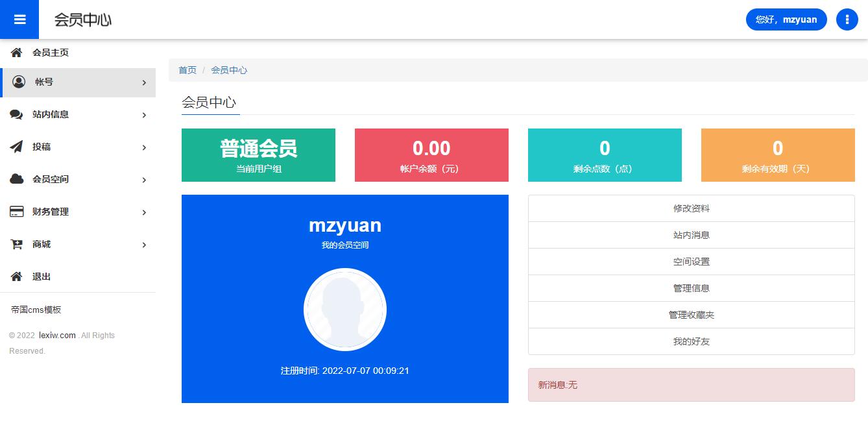868x429 pixels.
Task: Click the user avatar icon beside 帐号
Action: click(19, 82)
